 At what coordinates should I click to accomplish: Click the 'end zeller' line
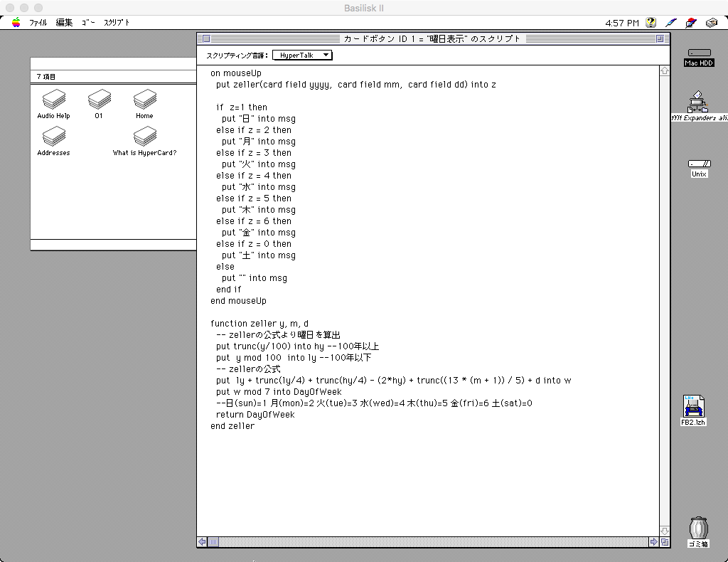tap(232, 426)
